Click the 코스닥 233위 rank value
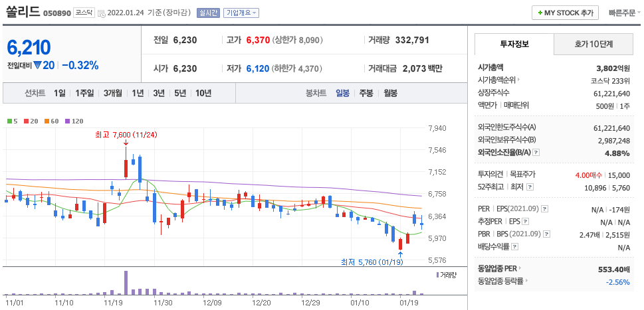The width and height of the screenshot is (644, 310). click(611, 81)
